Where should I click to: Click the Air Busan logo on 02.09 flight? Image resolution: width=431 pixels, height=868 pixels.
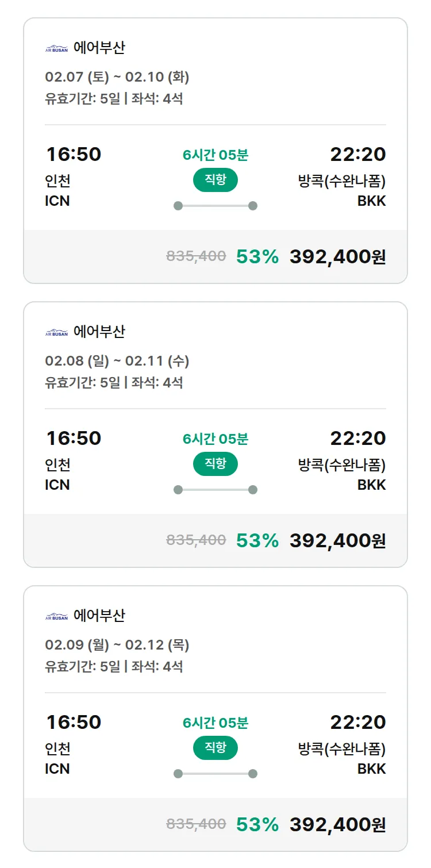(x=56, y=616)
